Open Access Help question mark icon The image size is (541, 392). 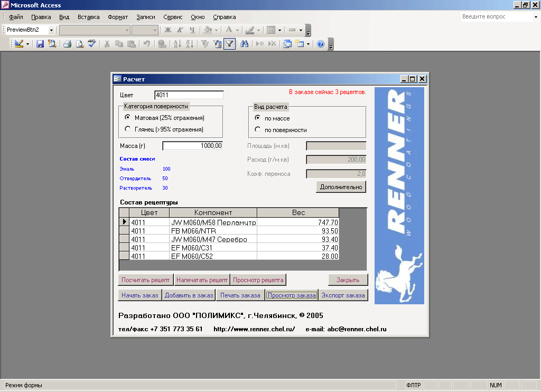click(x=321, y=44)
